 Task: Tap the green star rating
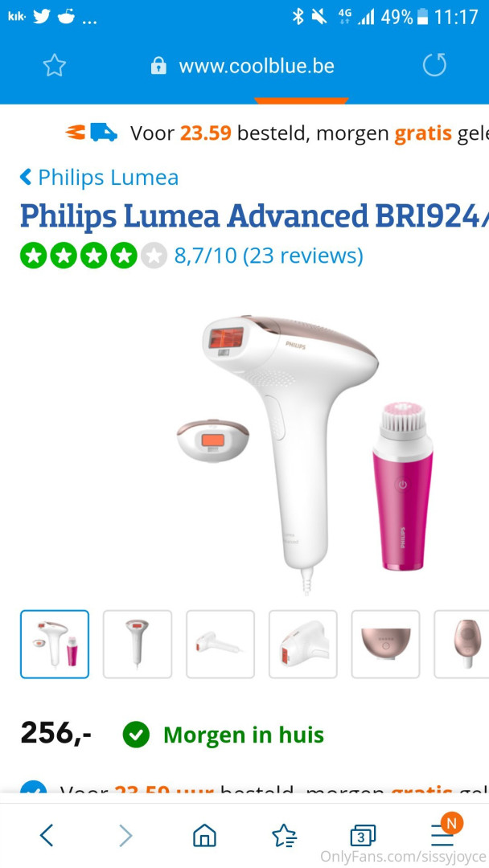point(93,256)
